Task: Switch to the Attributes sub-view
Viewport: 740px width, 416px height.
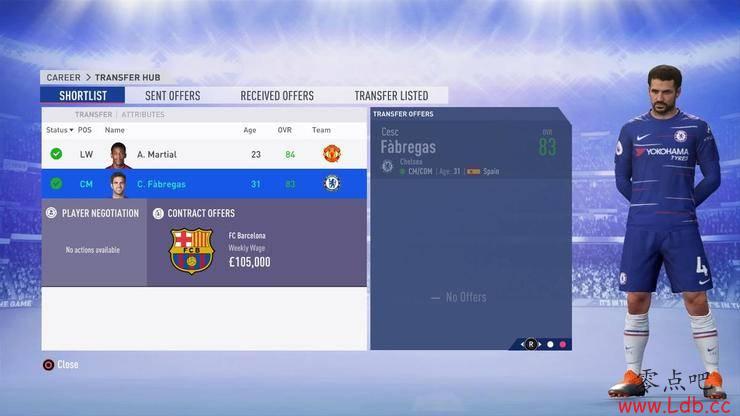Action: click(143, 115)
